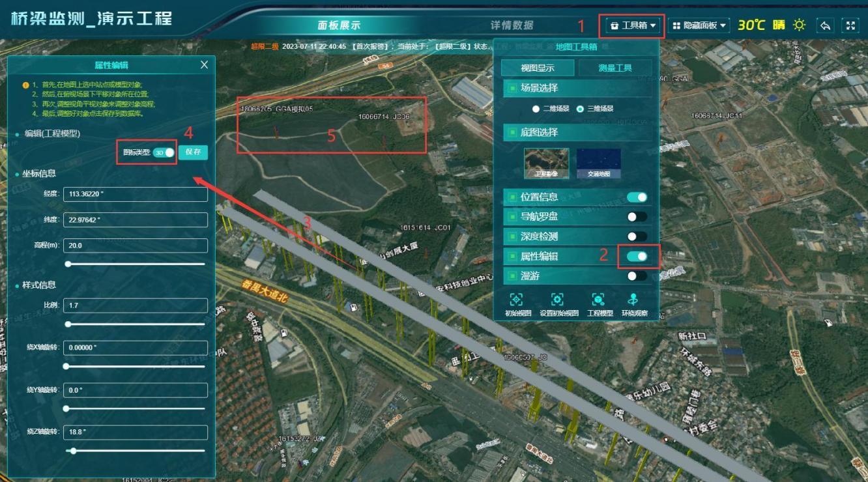
Task: Turn on the 漫游 roaming toggle
Action: [637, 276]
